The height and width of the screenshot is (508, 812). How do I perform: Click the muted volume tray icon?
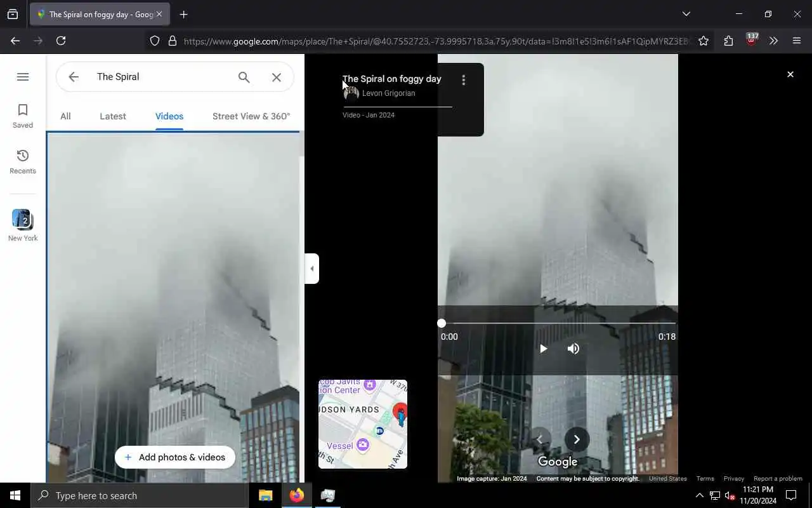(x=730, y=495)
